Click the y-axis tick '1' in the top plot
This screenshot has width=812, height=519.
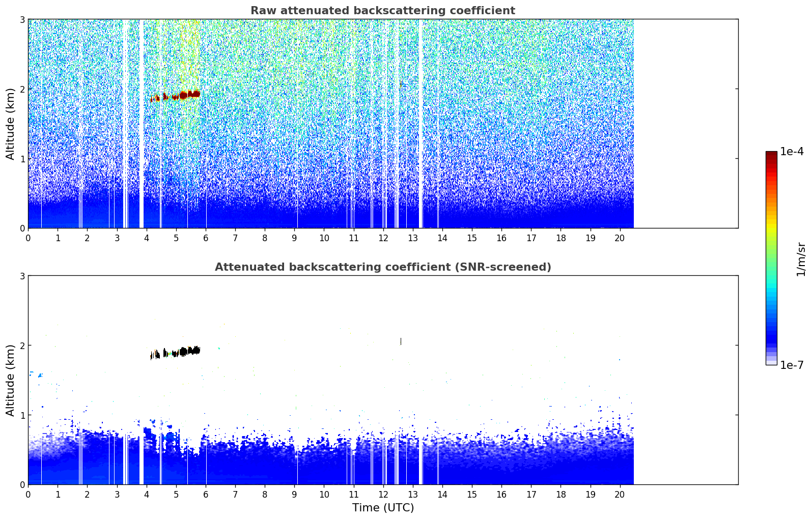click(22, 159)
